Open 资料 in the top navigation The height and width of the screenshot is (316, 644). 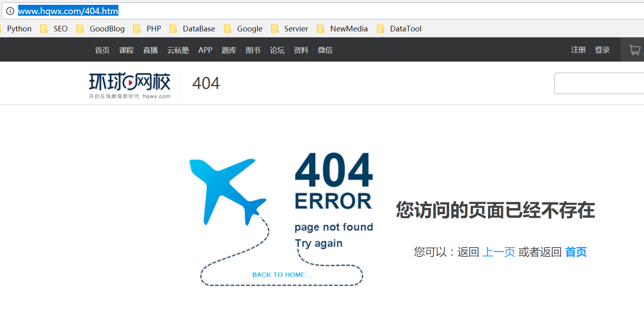click(301, 50)
